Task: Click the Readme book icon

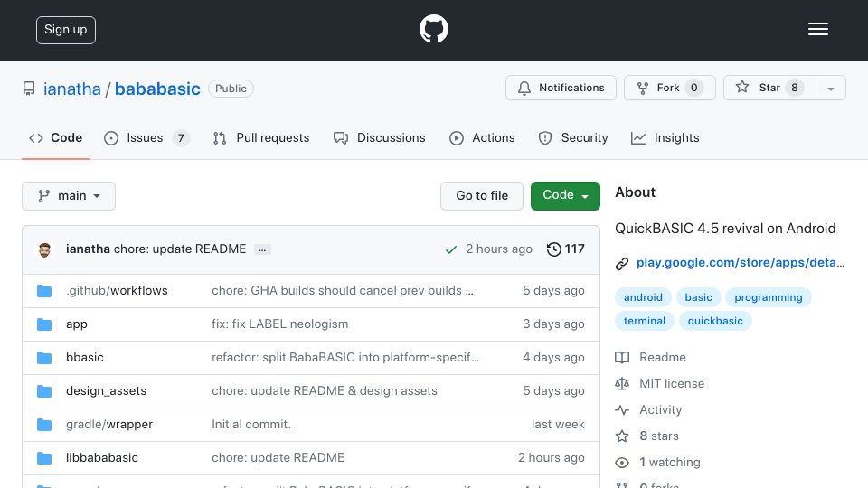Action: pos(622,358)
